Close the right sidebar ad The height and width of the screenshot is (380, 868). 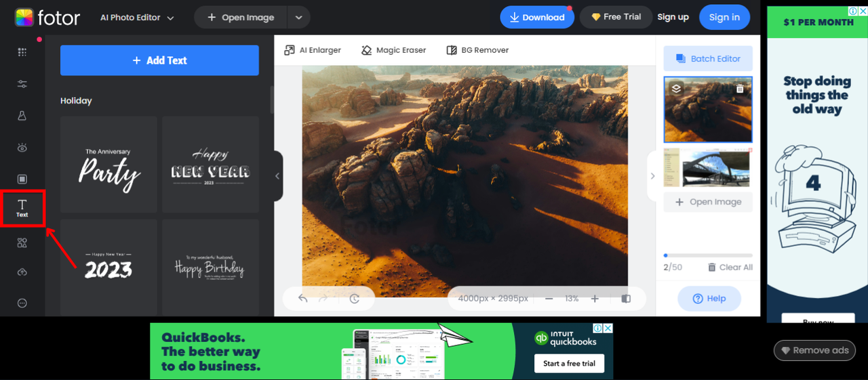pyautogui.click(x=863, y=11)
